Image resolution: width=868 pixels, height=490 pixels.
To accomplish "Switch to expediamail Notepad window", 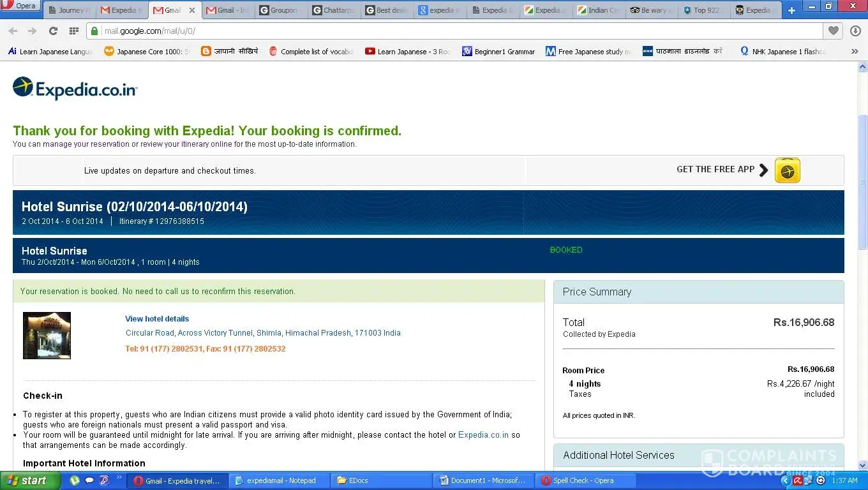I will pyautogui.click(x=279, y=480).
